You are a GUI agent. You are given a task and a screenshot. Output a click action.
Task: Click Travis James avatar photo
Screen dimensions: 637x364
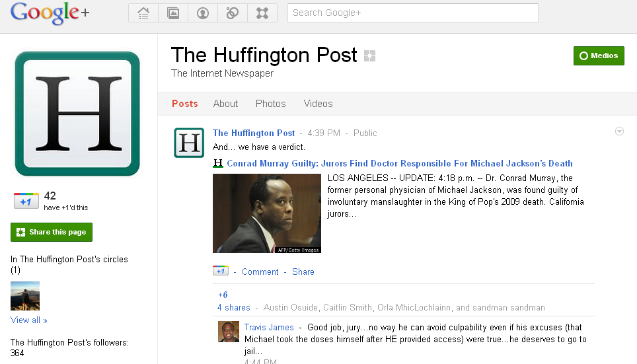click(229, 332)
